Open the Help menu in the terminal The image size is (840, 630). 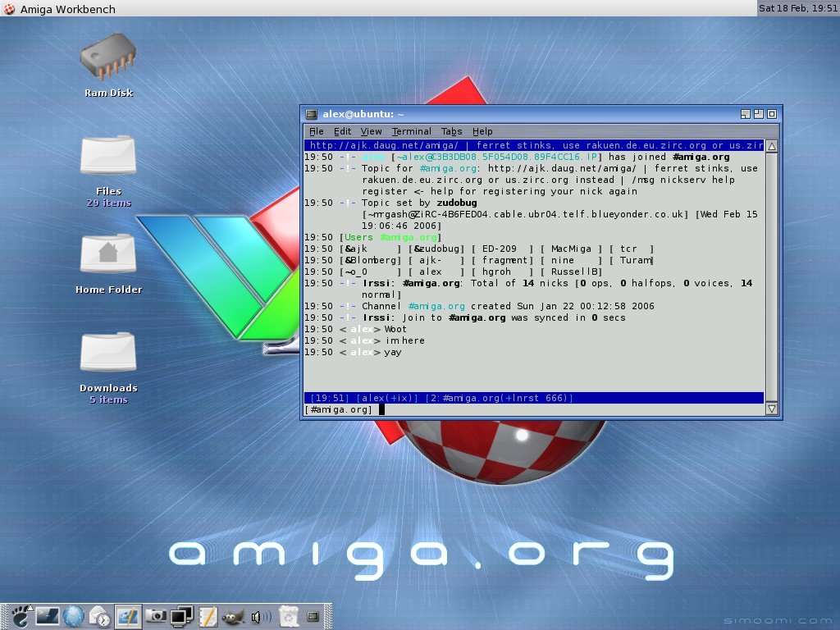pyautogui.click(x=482, y=131)
